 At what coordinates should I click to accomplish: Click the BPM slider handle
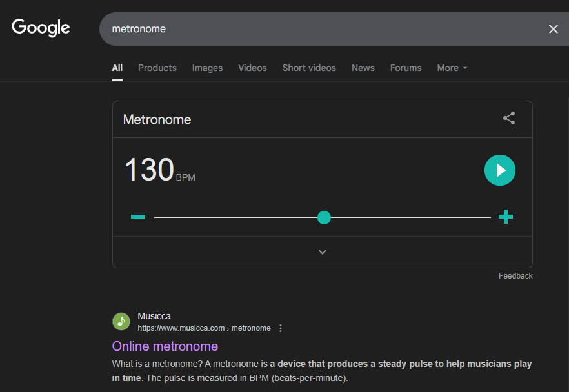coord(324,217)
